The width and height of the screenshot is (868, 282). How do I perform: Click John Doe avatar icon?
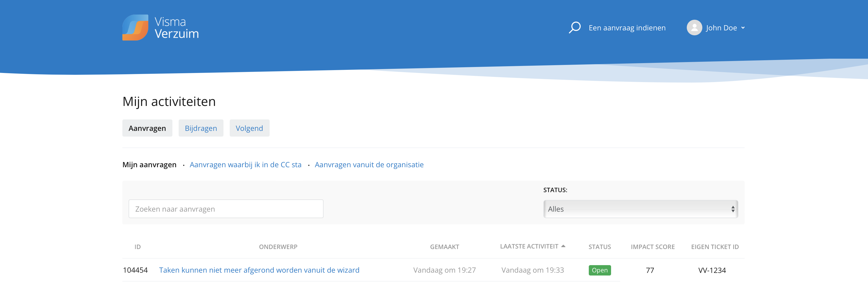pos(694,28)
